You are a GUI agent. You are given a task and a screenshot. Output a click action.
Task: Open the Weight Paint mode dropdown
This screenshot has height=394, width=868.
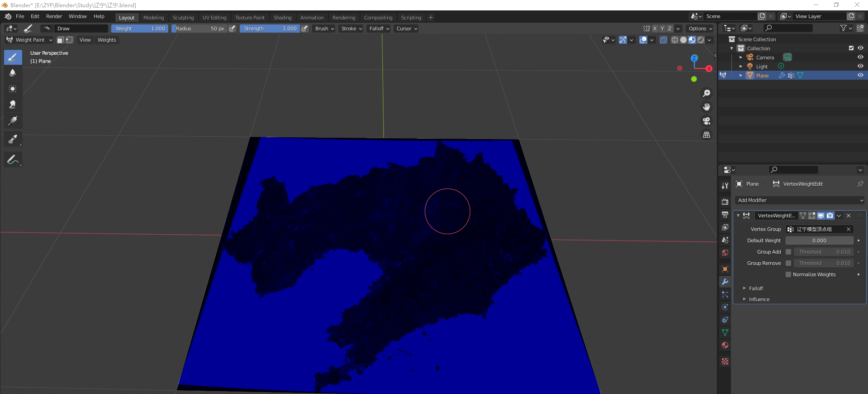point(29,40)
